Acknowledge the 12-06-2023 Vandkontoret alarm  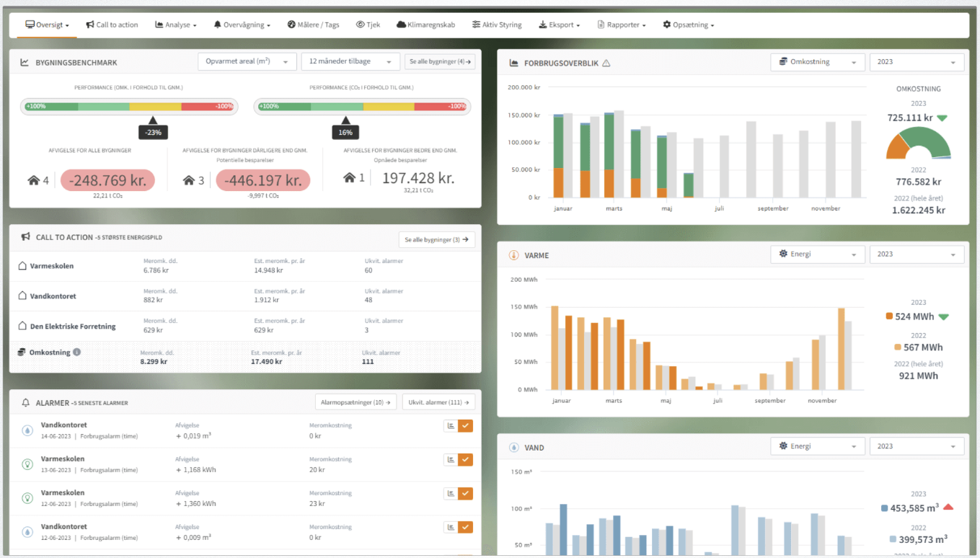pyautogui.click(x=466, y=528)
